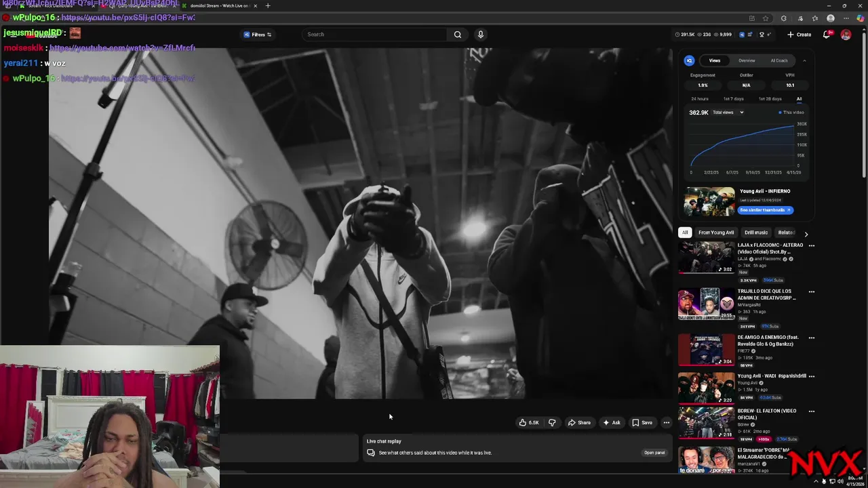
Task: Open more actions menu under the video
Action: tap(667, 422)
